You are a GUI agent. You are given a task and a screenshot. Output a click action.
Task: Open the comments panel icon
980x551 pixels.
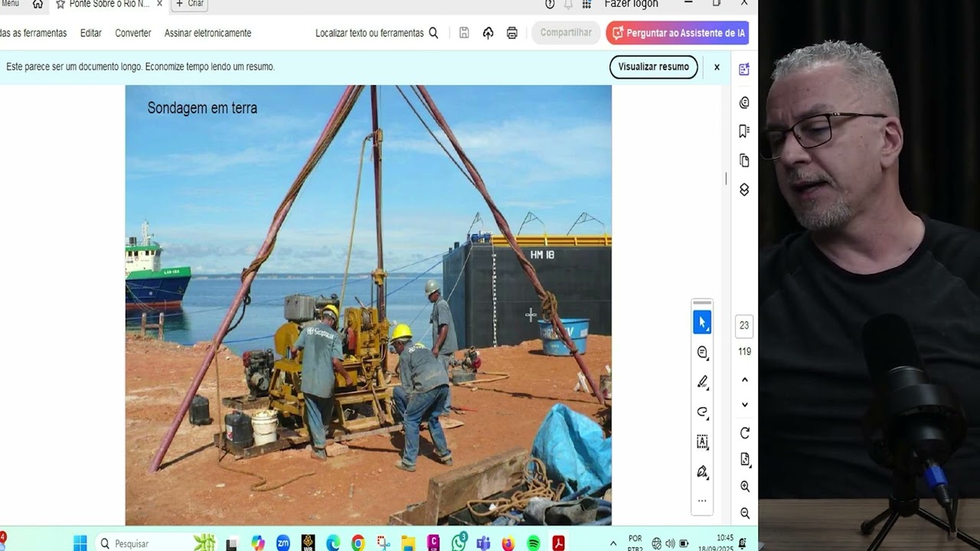coord(744,103)
